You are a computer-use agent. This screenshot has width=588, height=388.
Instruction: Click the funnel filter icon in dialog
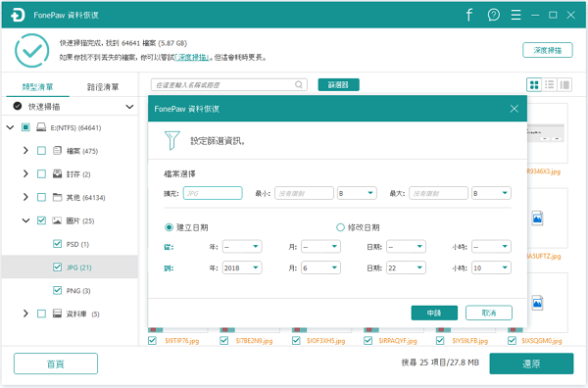tap(172, 140)
